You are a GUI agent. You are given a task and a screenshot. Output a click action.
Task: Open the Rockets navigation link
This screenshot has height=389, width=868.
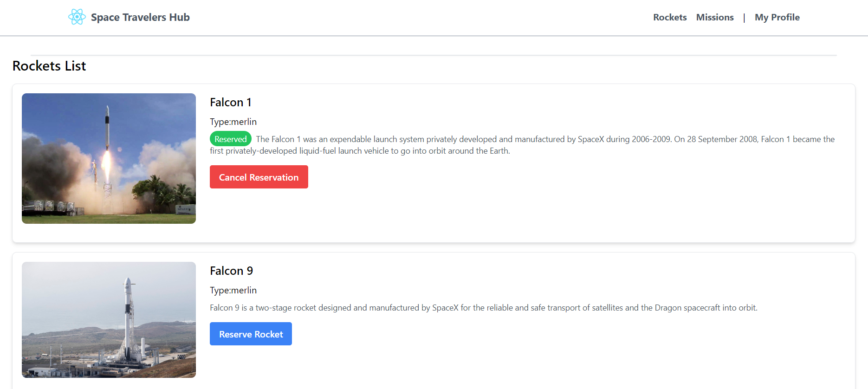click(670, 17)
